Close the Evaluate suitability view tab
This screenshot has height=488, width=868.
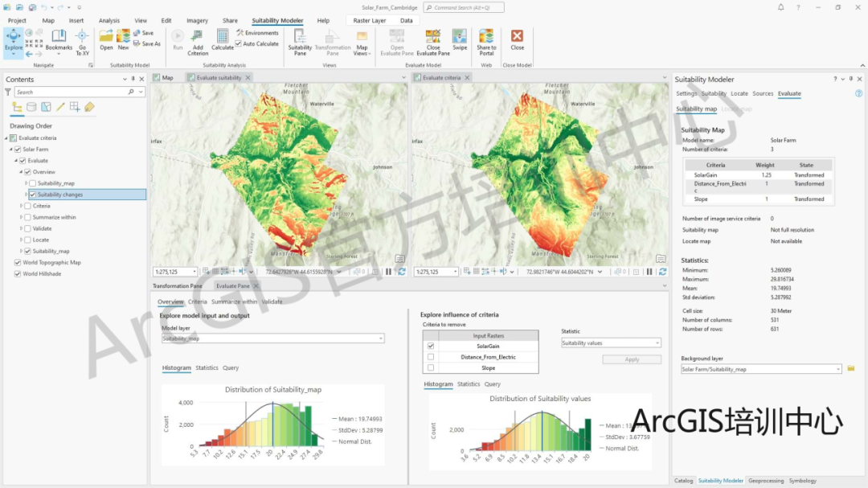248,77
